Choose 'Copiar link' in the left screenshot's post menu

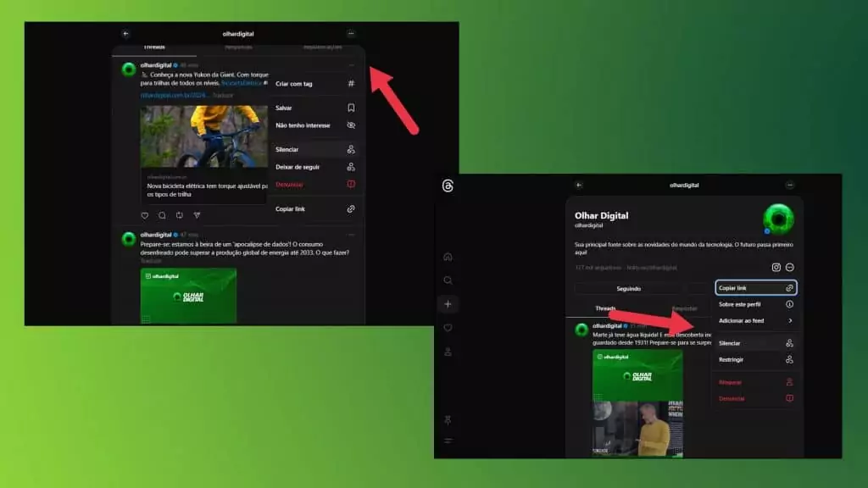pos(315,209)
